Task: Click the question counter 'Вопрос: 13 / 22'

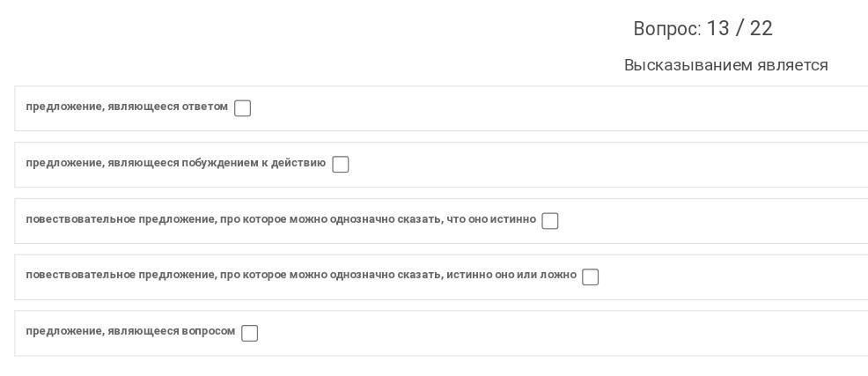Action: (x=703, y=28)
